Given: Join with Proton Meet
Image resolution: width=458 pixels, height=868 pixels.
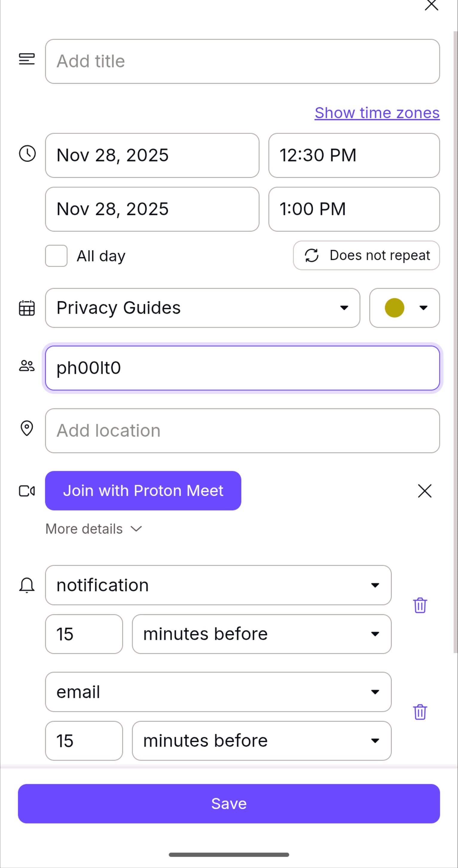Looking at the screenshot, I should (143, 491).
